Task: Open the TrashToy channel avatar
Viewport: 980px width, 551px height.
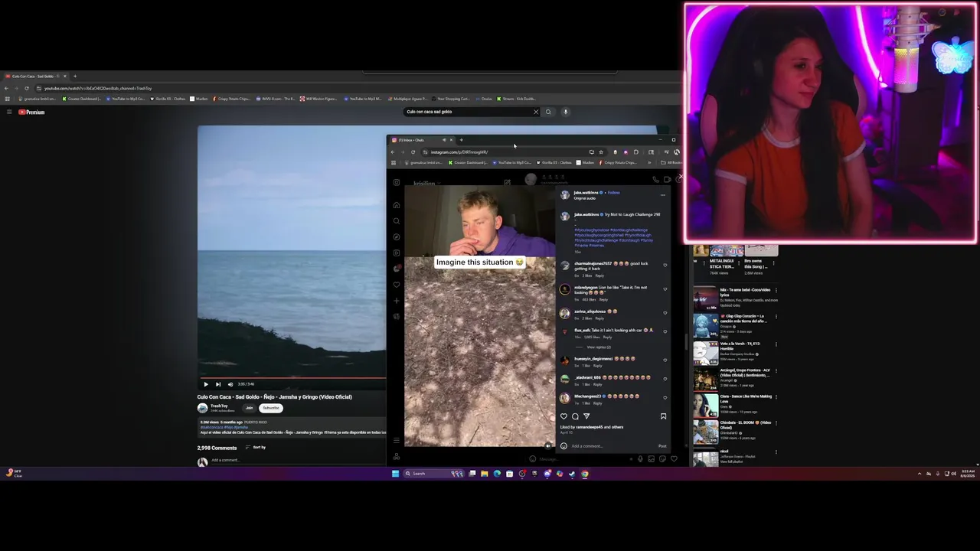Action: 202,408
